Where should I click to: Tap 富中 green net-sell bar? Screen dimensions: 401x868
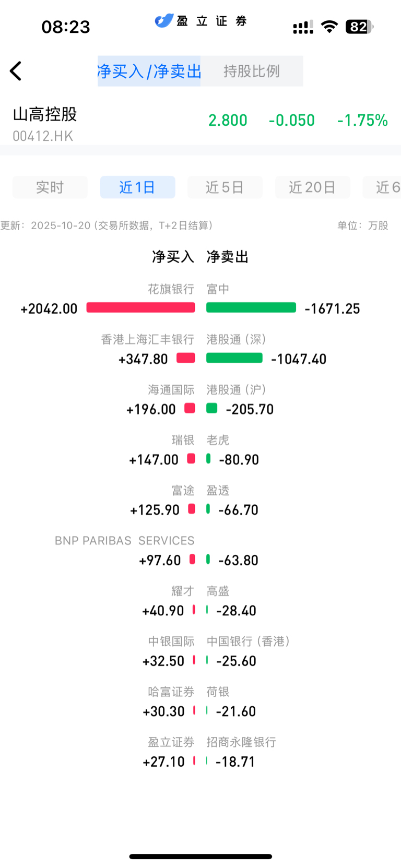pos(251,307)
